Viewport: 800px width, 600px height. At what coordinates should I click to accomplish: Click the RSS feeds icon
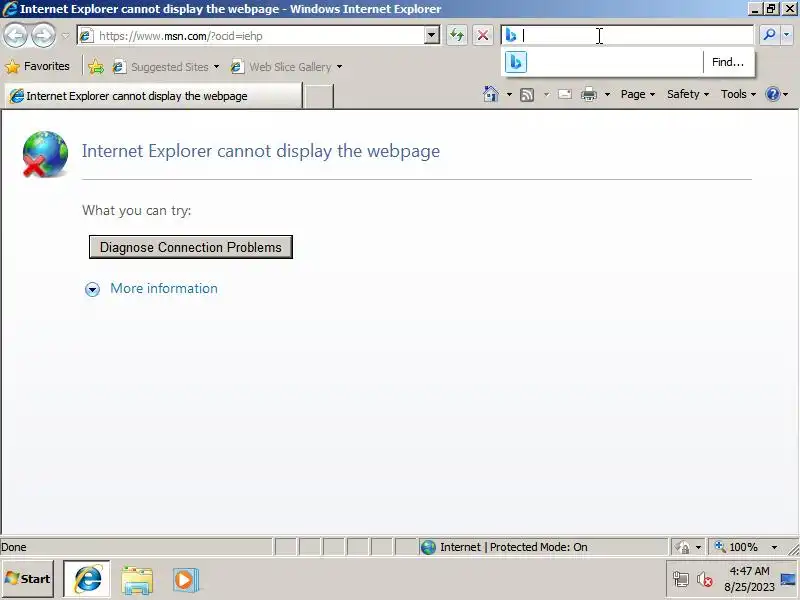point(527,94)
